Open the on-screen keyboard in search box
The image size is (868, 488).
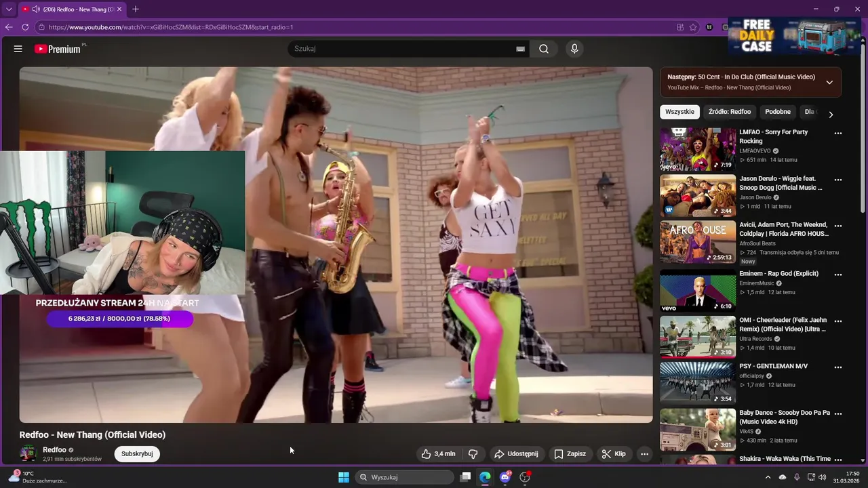(520, 49)
